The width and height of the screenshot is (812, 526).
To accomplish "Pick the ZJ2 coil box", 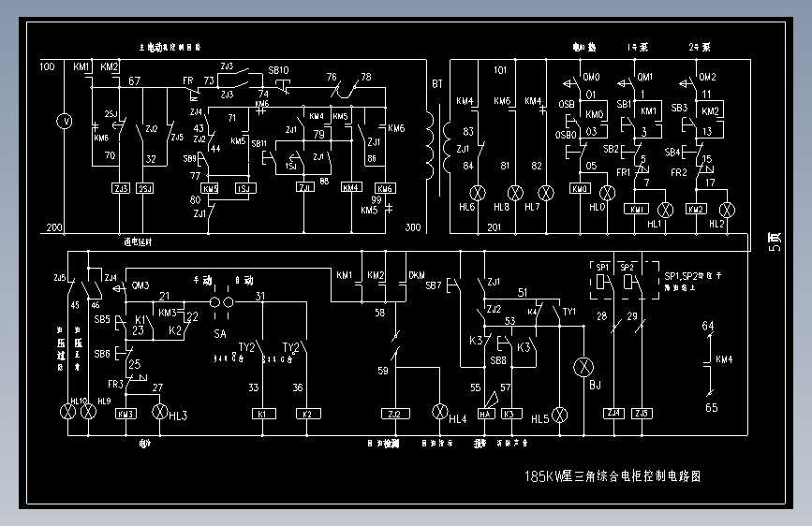I will click(x=395, y=414).
